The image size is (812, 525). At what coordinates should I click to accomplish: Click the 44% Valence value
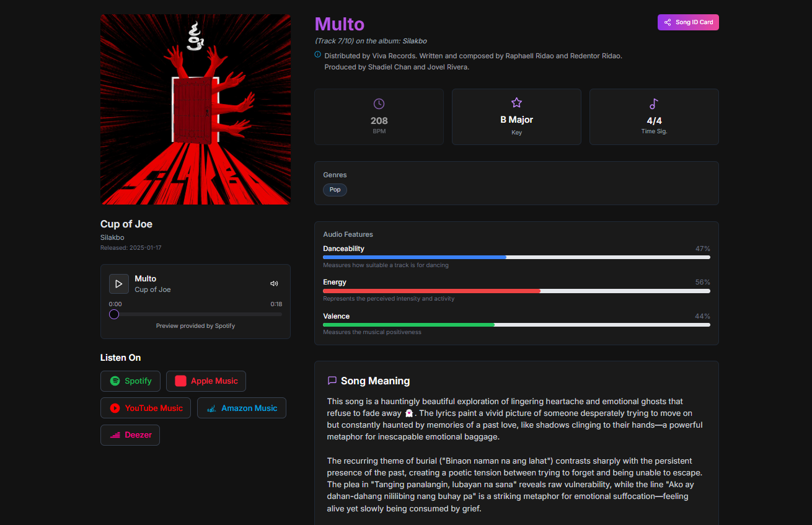(703, 316)
